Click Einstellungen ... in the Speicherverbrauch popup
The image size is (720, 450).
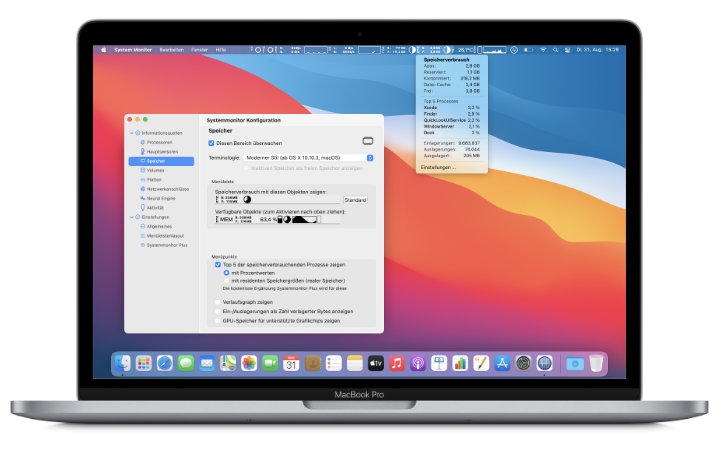point(438,168)
